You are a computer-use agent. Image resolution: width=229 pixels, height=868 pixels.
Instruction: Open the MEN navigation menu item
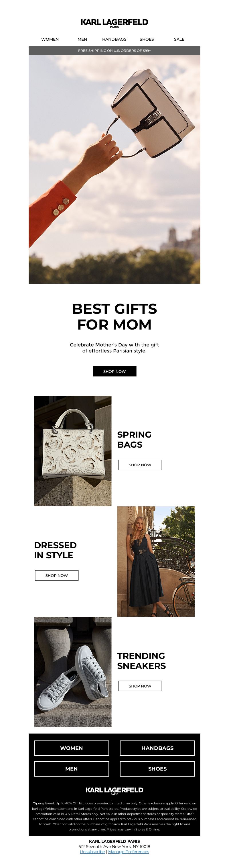click(x=82, y=40)
